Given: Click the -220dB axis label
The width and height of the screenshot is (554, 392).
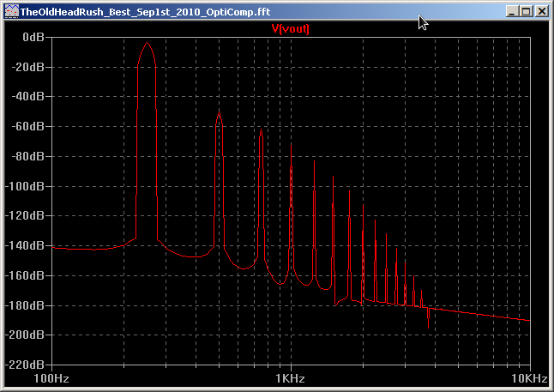Looking at the screenshot, I should (25, 365).
